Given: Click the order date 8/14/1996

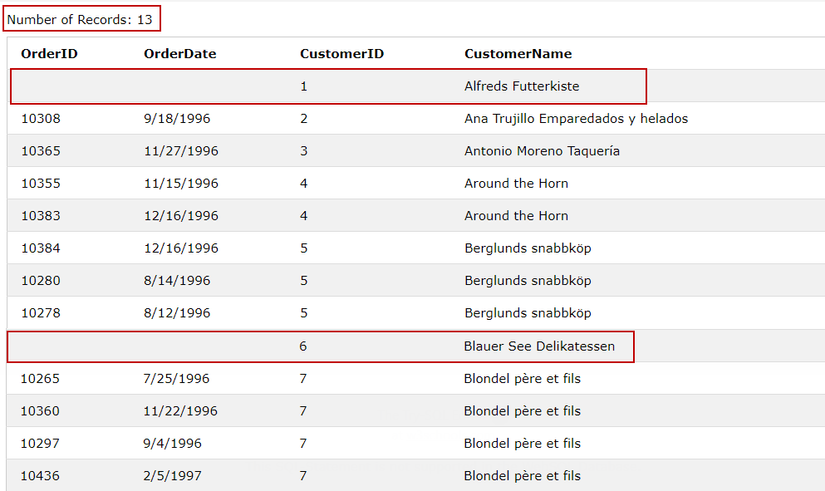Looking at the screenshot, I should click(x=177, y=281).
